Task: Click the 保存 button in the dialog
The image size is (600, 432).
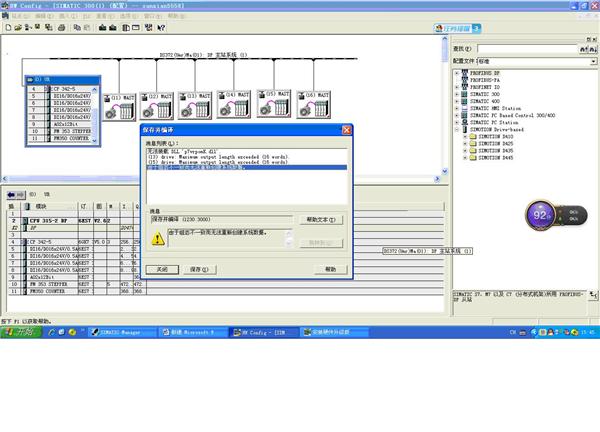Action: 199,269
